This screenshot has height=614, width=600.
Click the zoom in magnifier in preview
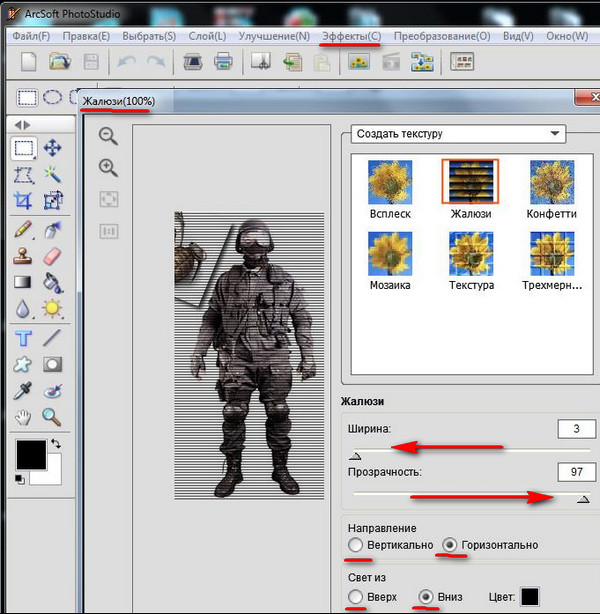pos(108,168)
